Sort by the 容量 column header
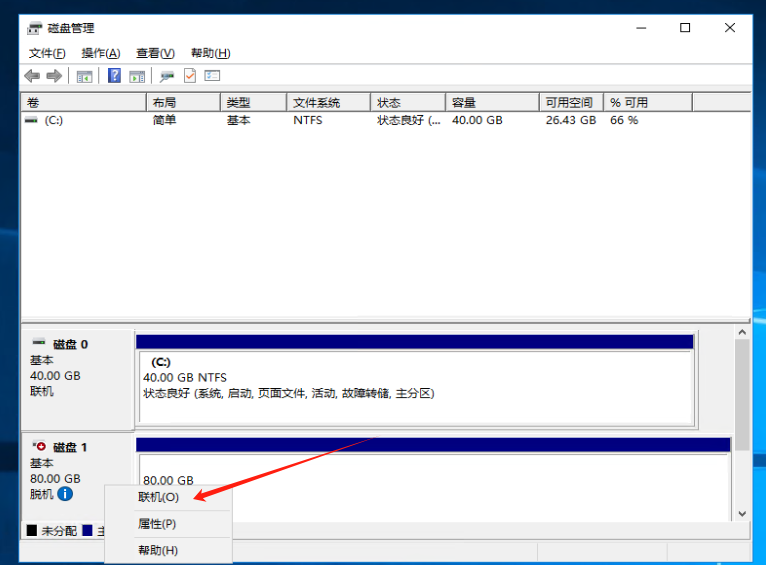The height and width of the screenshot is (565, 766). coord(492,103)
